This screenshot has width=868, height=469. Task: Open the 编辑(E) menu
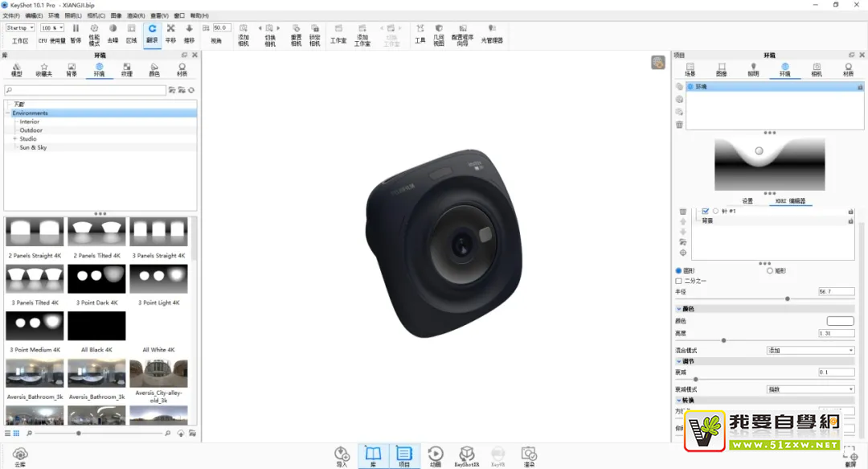(34, 15)
